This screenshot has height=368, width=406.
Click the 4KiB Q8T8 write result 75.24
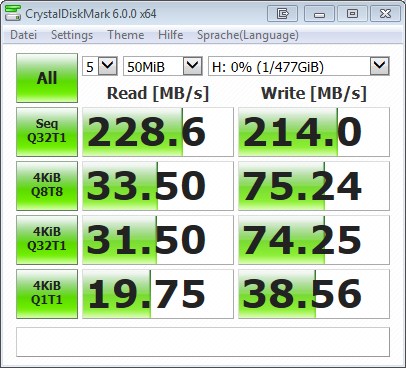point(314,186)
